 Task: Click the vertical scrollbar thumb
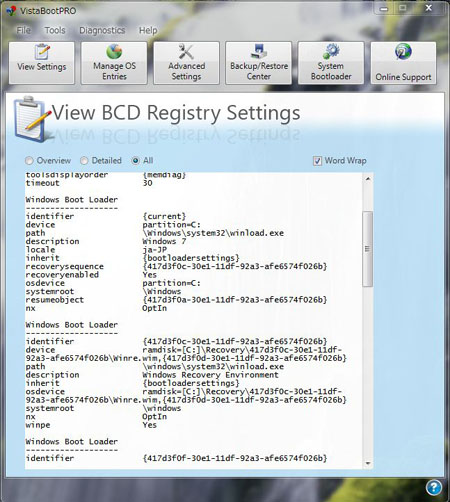(368, 249)
